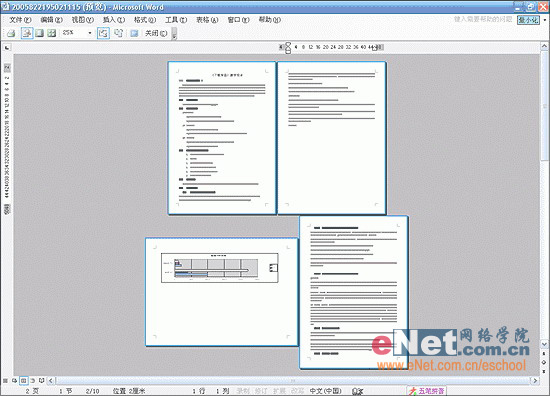Viewport: 550px width, 396px height.
Task: Click the '1 节' section status entry
Action: [66, 391]
